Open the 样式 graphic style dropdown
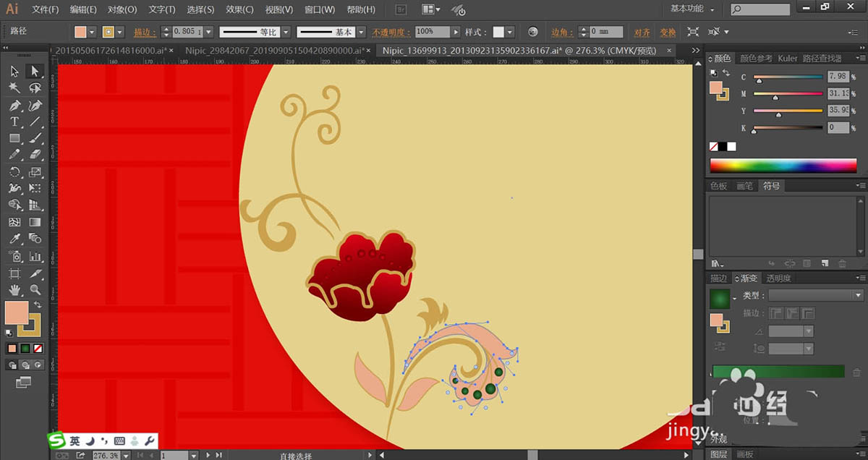The width and height of the screenshot is (868, 460). [x=510, y=33]
